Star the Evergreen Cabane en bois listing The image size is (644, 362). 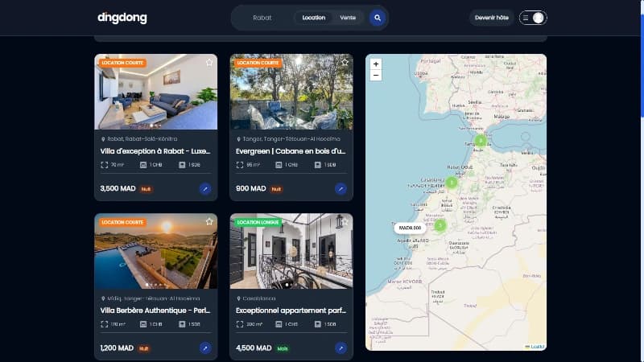pyautogui.click(x=345, y=62)
